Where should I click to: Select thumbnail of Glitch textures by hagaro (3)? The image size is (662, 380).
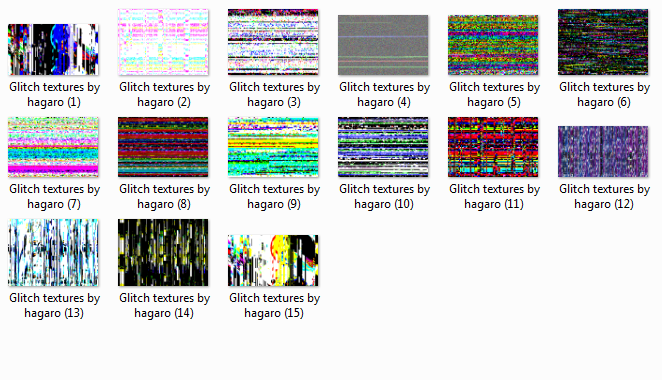coord(273,42)
